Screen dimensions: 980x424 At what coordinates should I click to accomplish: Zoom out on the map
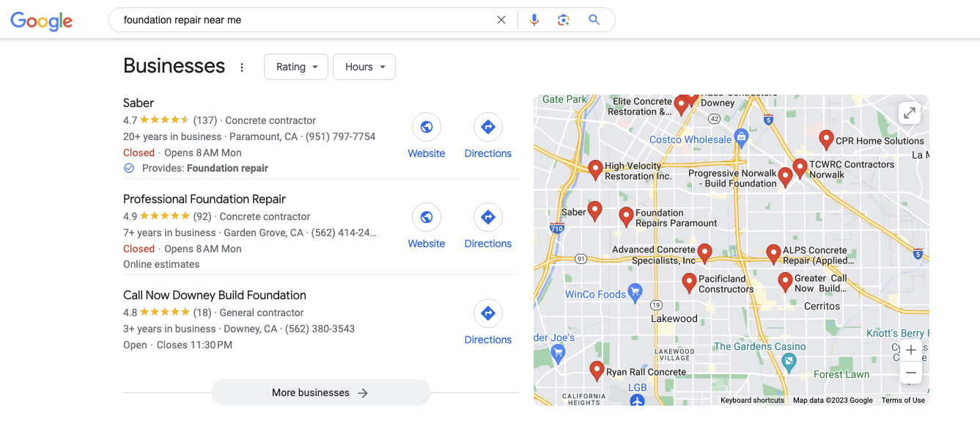[x=911, y=373]
